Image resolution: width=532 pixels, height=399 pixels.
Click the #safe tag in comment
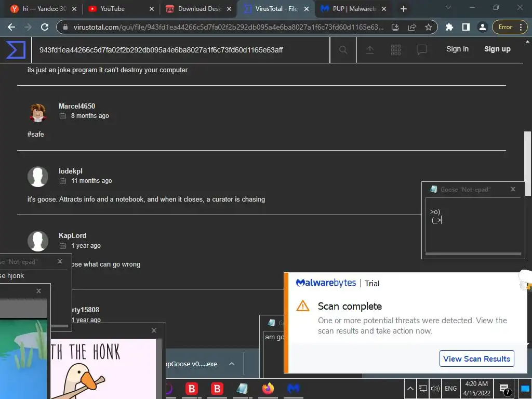[x=36, y=135]
